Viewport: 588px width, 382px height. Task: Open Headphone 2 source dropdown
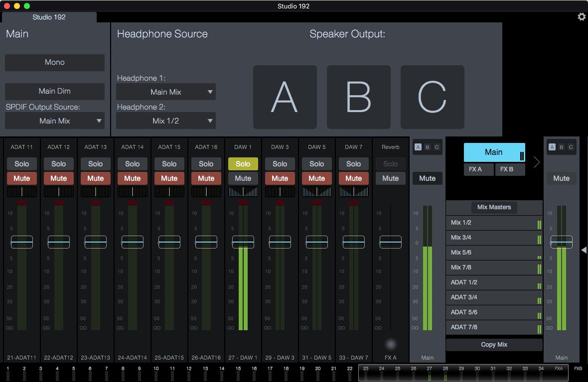(166, 121)
